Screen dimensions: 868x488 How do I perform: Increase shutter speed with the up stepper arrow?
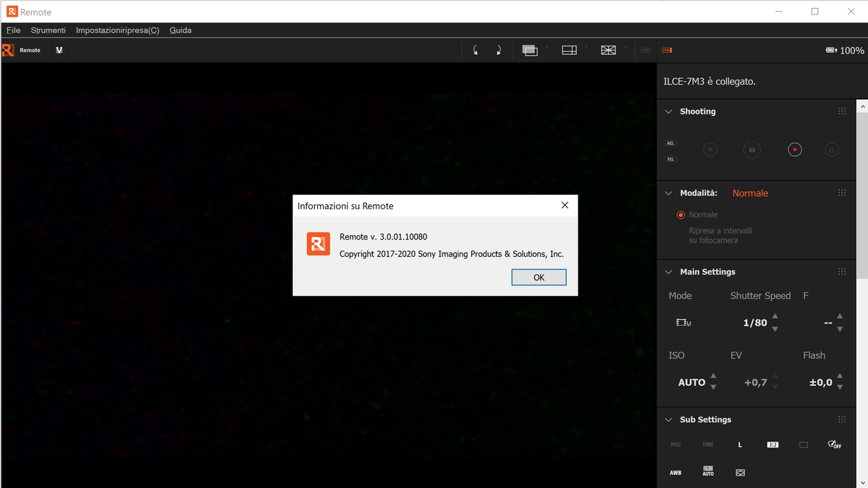point(775,317)
